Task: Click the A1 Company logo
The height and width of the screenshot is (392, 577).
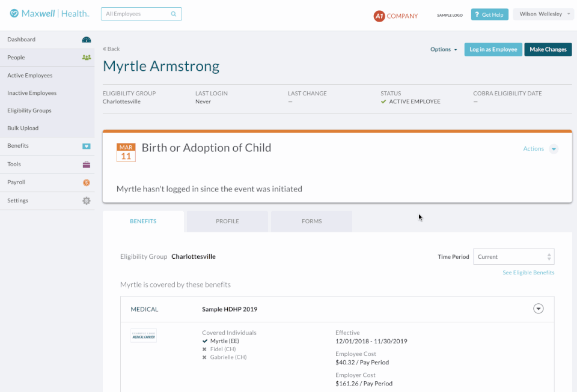Action: (x=395, y=16)
